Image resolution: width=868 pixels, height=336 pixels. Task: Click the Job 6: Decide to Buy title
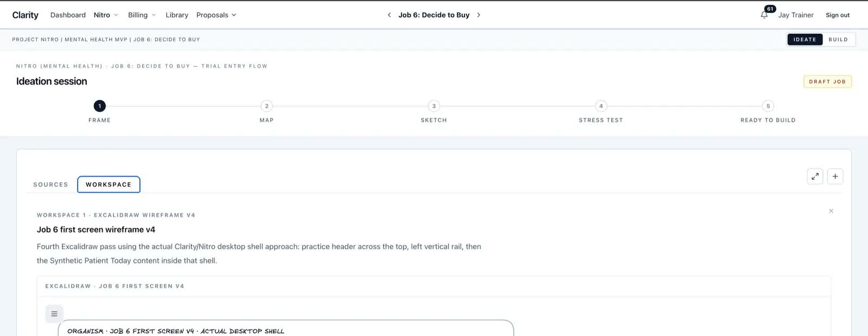coord(434,15)
